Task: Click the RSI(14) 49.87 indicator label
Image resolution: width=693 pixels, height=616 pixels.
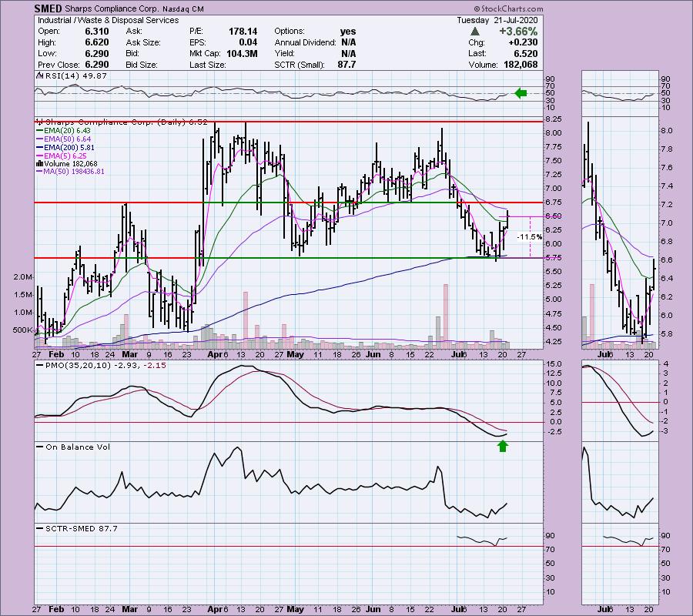Action: click(75, 76)
